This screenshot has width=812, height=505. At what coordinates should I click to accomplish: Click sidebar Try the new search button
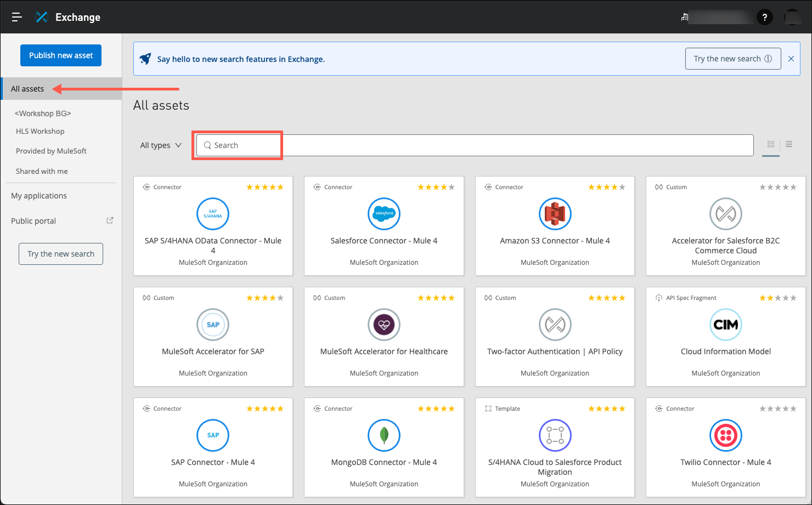tap(61, 254)
